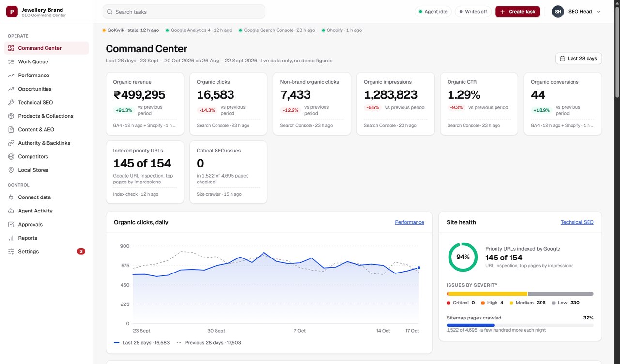Viewport: 620px width, 364px height.
Task: Click the yellow Medium segment of the severity bar
Action: point(488,294)
